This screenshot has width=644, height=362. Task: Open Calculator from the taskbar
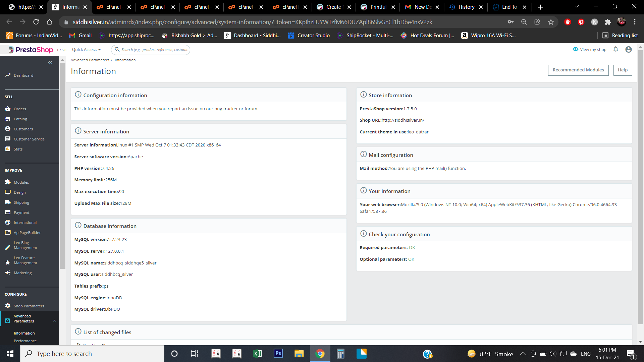[x=340, y=354]
